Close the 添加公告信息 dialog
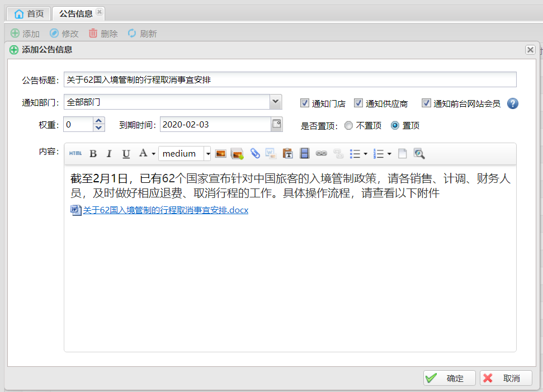Viewport: 543px width, 392px height. 530,50
